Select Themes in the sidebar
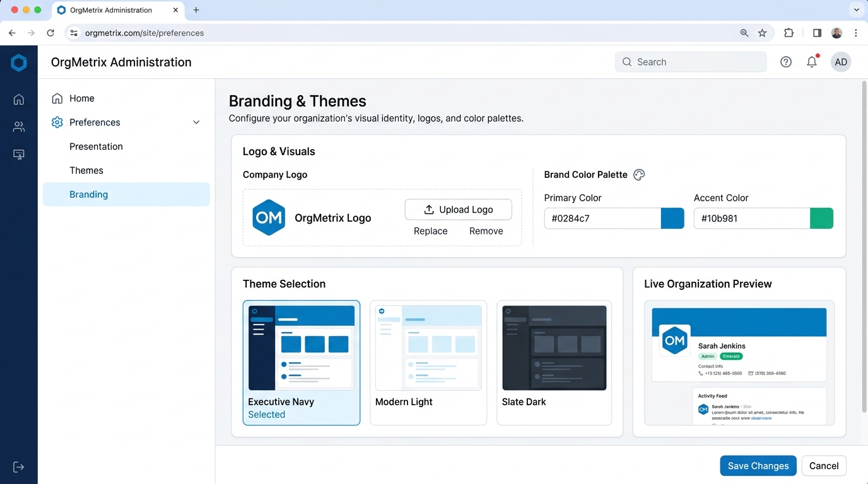Image resolution: width=868 pixels, height=484 pixels. (x=126, y=170)
